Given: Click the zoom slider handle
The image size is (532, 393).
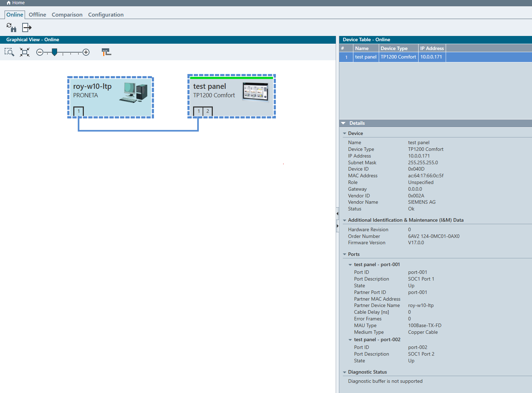Looking at the screenshot, I should 54,52.
